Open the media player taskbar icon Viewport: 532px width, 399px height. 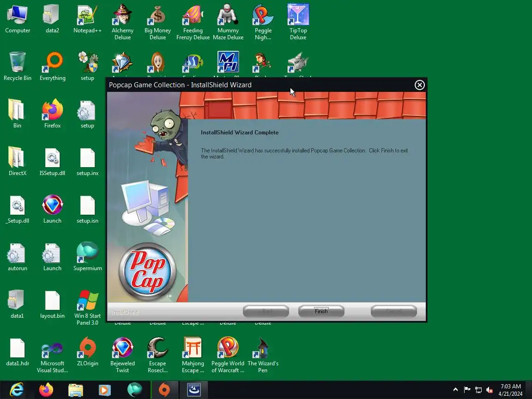105,389
